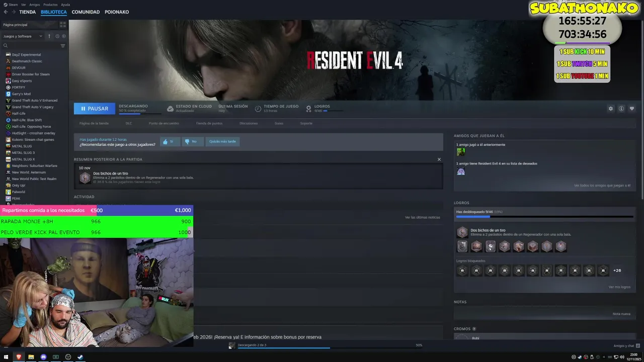Open Tienda de puntos link
Image resolution: width=644 pixels, height=362 pixels.
pos(209,123)
